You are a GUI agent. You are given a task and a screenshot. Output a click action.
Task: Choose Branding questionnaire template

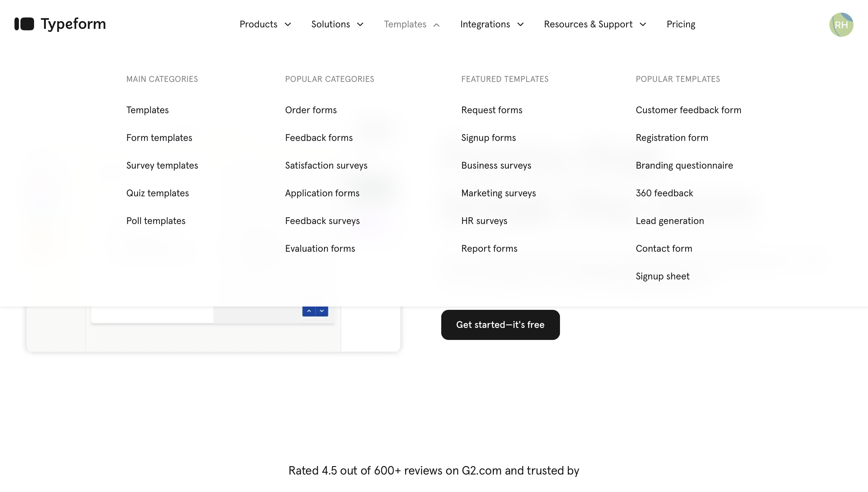684,166
